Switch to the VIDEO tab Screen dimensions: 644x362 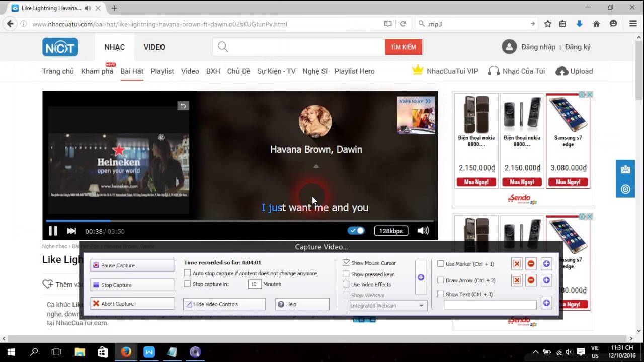154,47
